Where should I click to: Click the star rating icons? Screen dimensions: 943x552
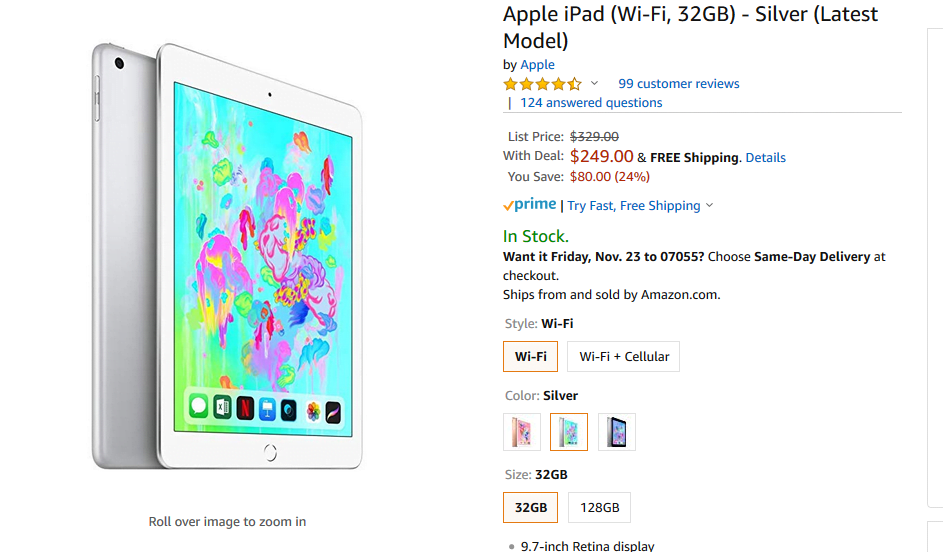(x=542, y=84)
